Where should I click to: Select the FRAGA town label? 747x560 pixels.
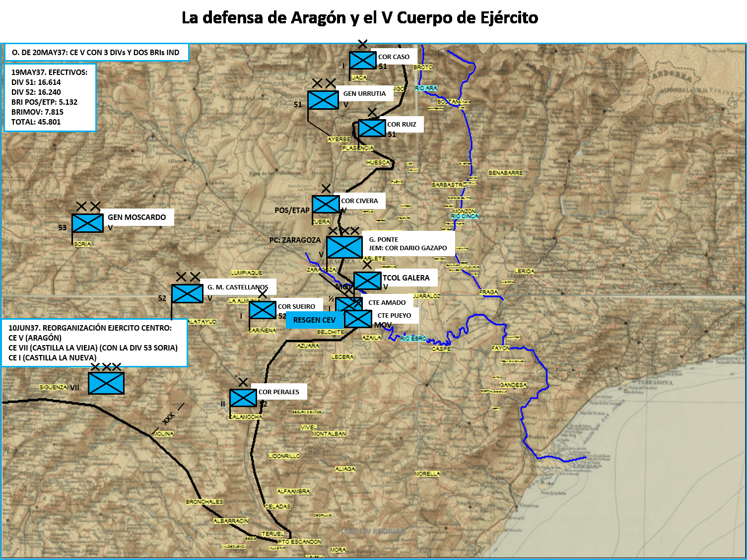(x=488, y=292)
